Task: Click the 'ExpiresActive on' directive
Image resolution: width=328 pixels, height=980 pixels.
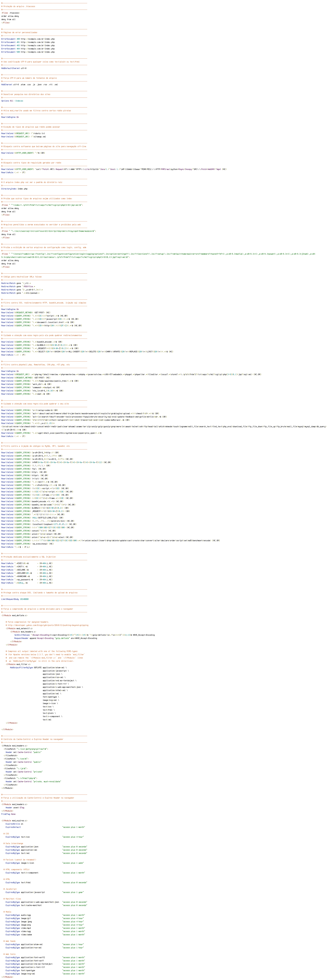Action: coord(14,824)
